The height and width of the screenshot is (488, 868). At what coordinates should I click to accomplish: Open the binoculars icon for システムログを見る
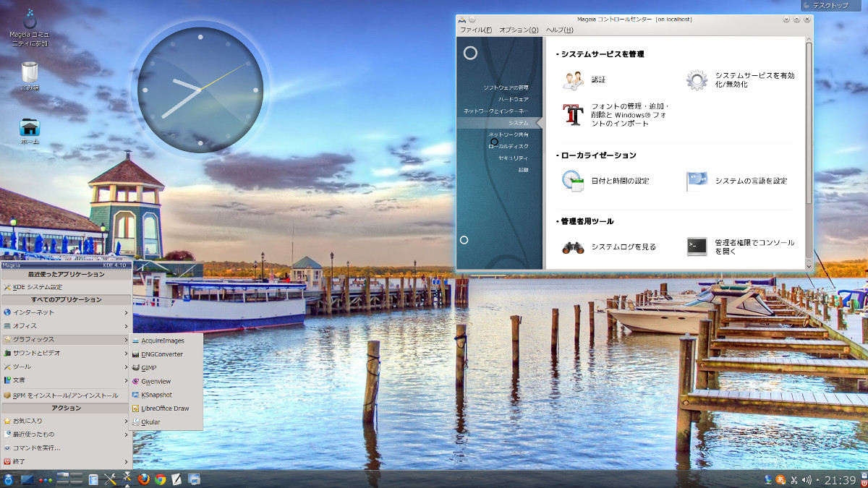(x=573, y=247)
